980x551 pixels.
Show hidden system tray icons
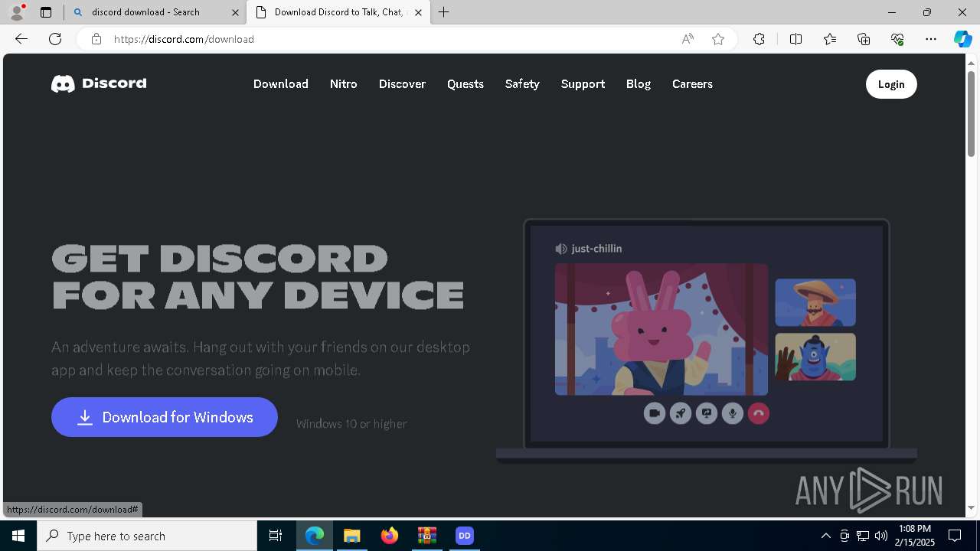click(826, 536)
